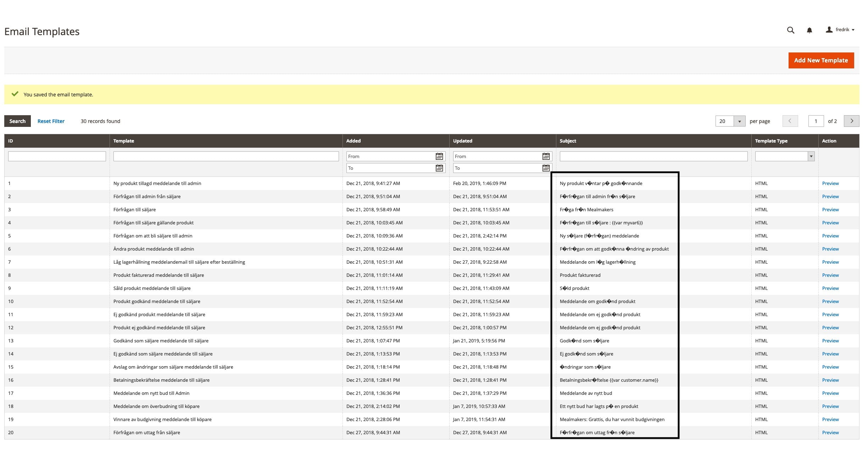Click the Add New Template button
This screenshot has height=459, width=868.
pos(820,60)
